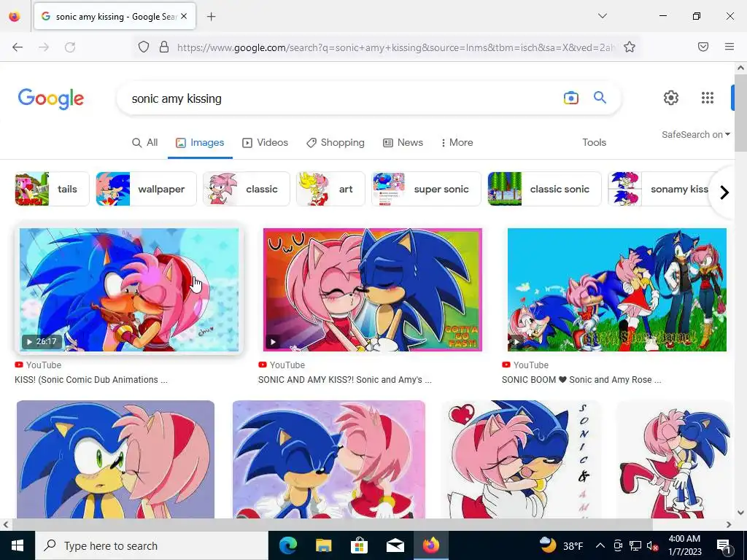Open the clock showing 4:00 AM
This screenshot has height=560, width=747.
coord(684,545)
